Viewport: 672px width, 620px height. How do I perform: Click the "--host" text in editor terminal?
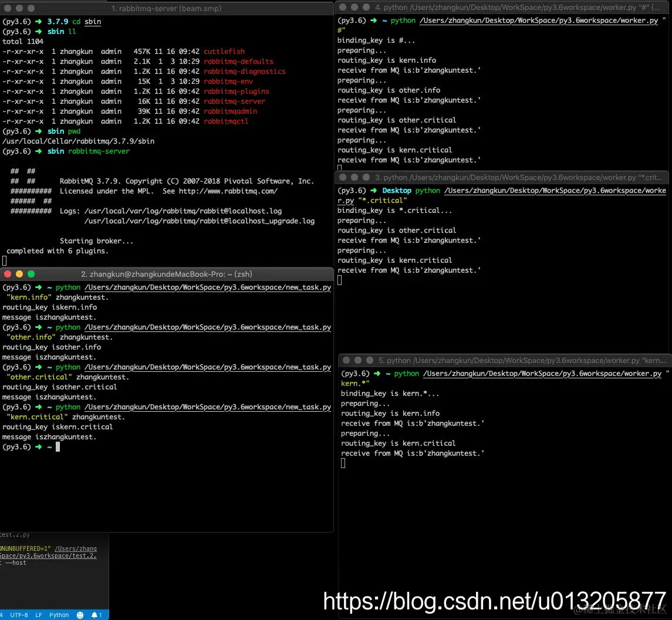point(16,563)
